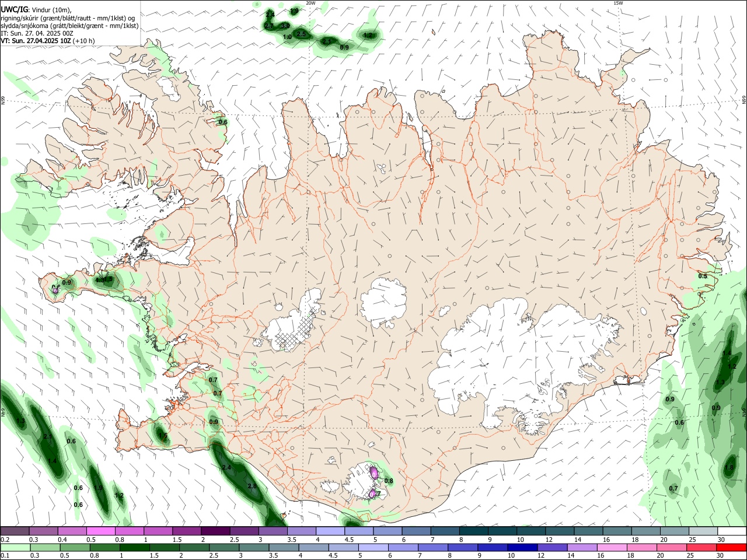Click the dark purple 2 mm snow legend swatch
The image size is (747, 560).
[x=215, y=531]
